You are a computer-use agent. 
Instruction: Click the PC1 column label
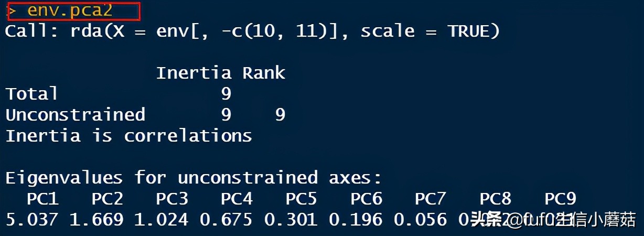click(x=42, y=199)
